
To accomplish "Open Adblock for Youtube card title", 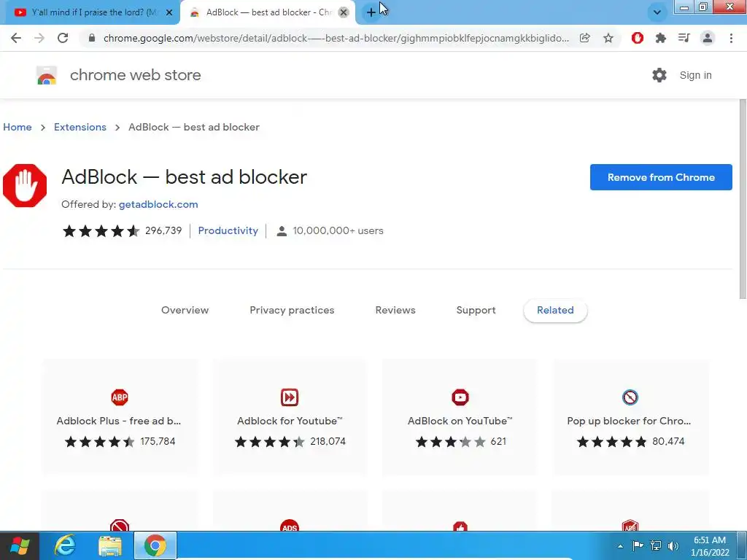I will 290,421.
